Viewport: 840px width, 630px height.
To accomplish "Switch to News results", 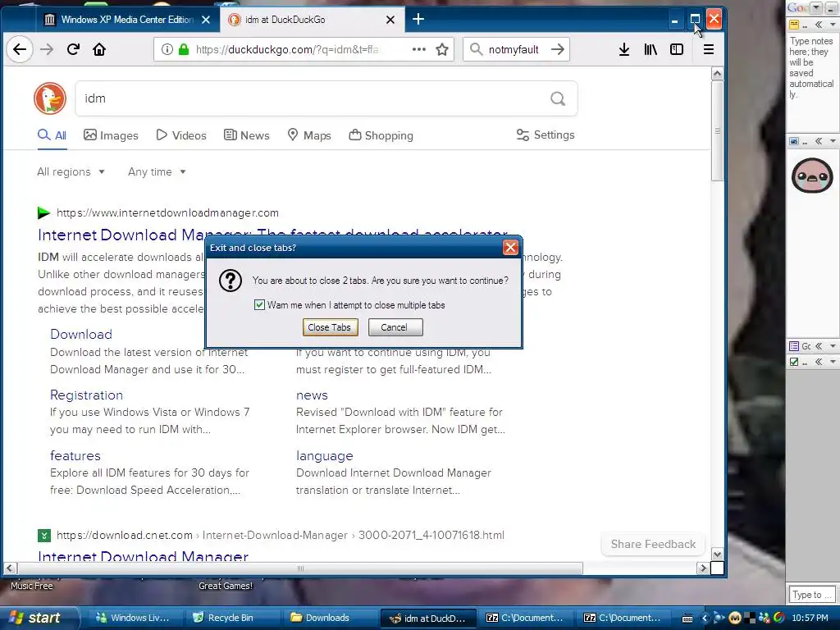I will click(246, 135).
